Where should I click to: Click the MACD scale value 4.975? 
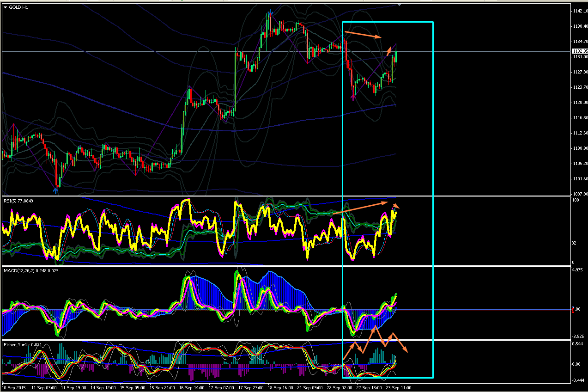(578, 269)
